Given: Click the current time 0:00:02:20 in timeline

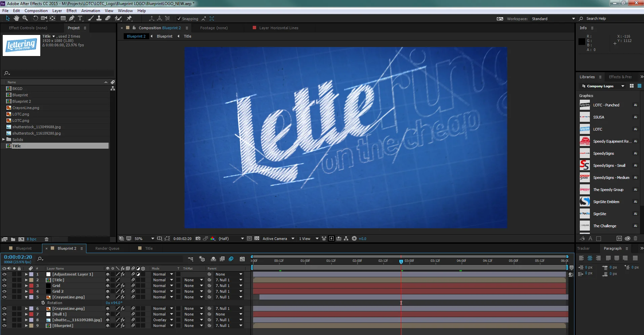Looking at the screenshot, I should point(18,257).
